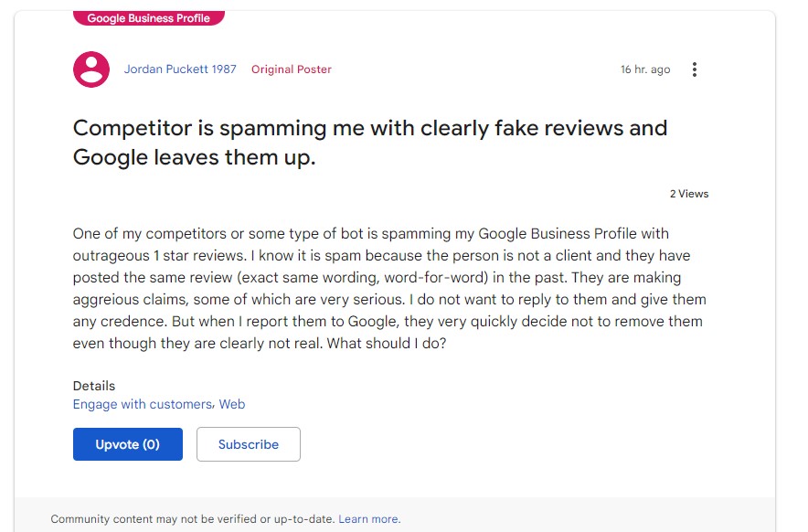
Task: Open the Engage with customers category link
Action: click(x=143, y=404)
